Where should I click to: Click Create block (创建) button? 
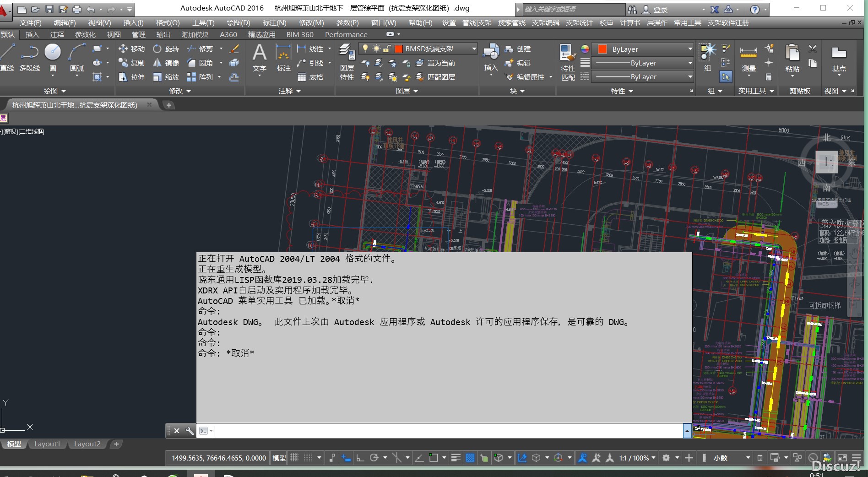pos(518,49)
